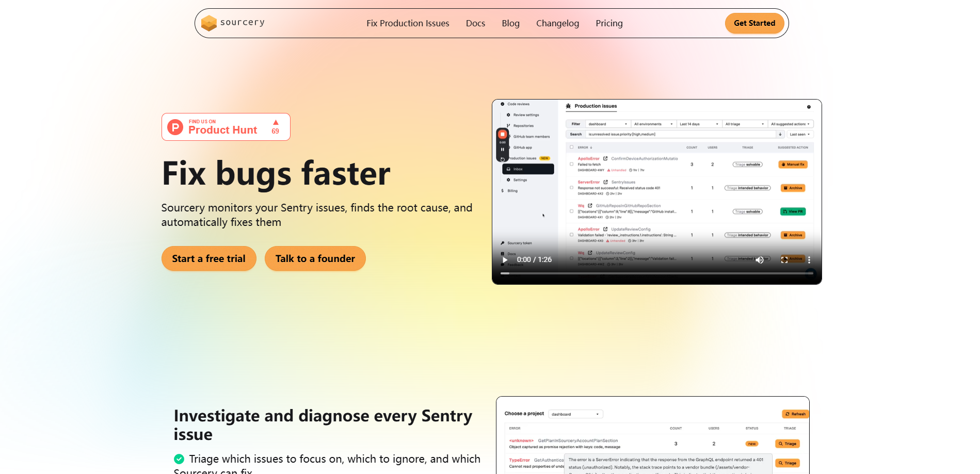Screen dimensions: 980x474
Task: Click the video progress bar
Action: (655, 273)
